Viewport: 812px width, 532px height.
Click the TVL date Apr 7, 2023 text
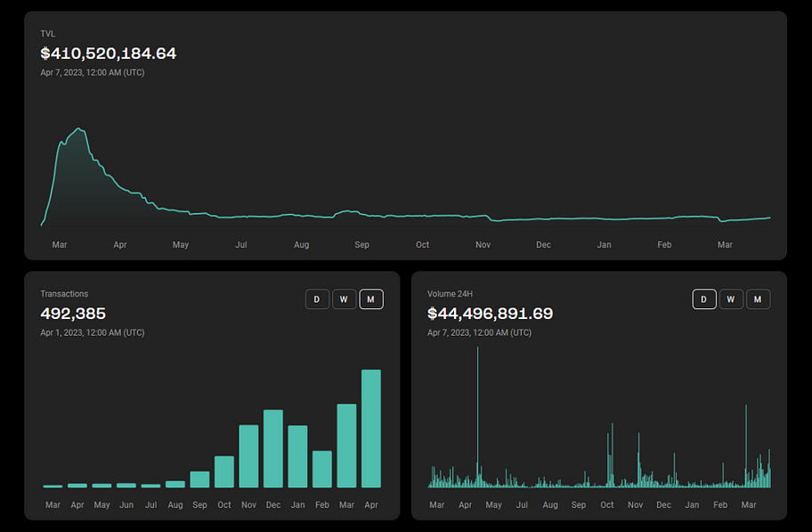point(93,72)
